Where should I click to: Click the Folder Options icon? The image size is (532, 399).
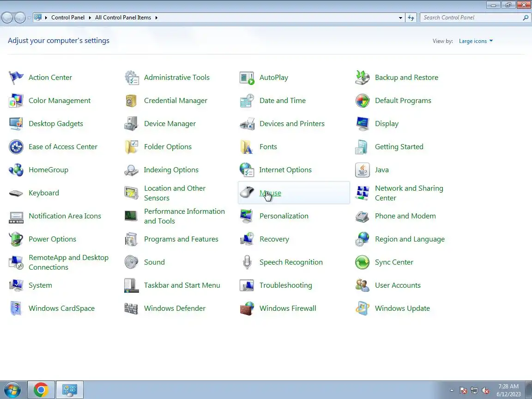(131, 147)
